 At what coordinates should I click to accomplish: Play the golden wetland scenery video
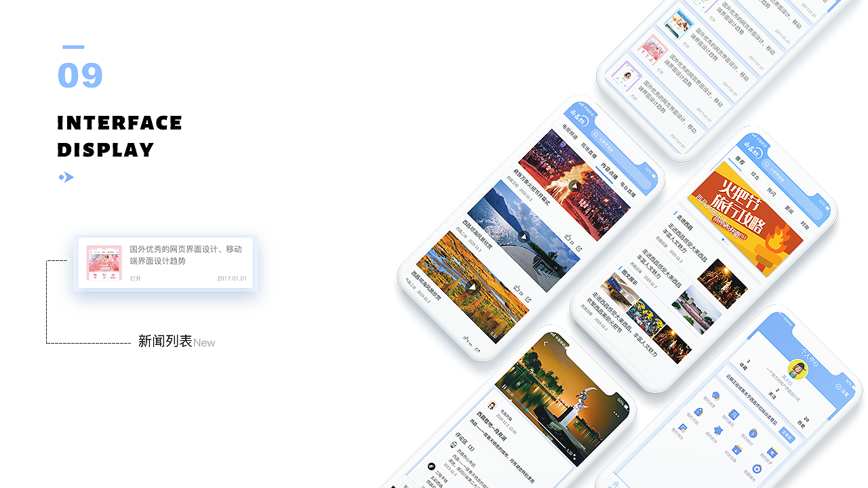tap(473, 287)
